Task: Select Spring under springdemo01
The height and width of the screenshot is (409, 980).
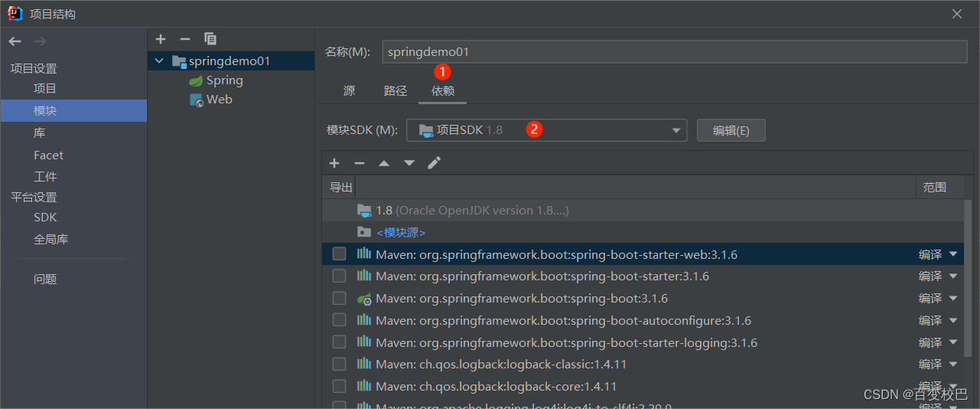Action: coord(224,80)
